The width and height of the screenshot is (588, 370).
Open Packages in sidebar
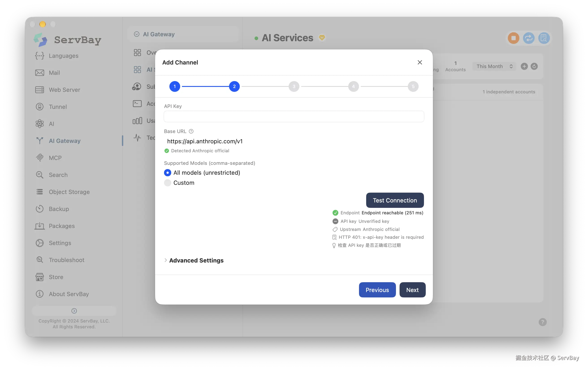tap(55, 226)
